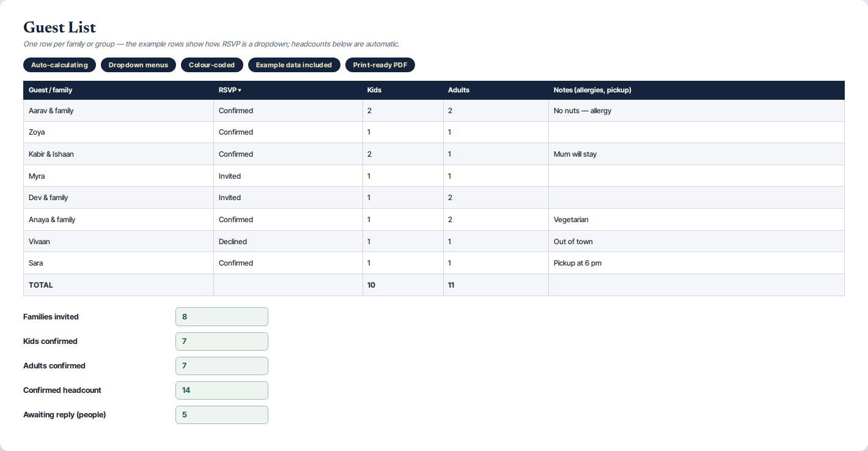Screen dimensions: 868x451
Task: Change RSVP status for Kabir & Ishaan
Action: coord(288,154)
